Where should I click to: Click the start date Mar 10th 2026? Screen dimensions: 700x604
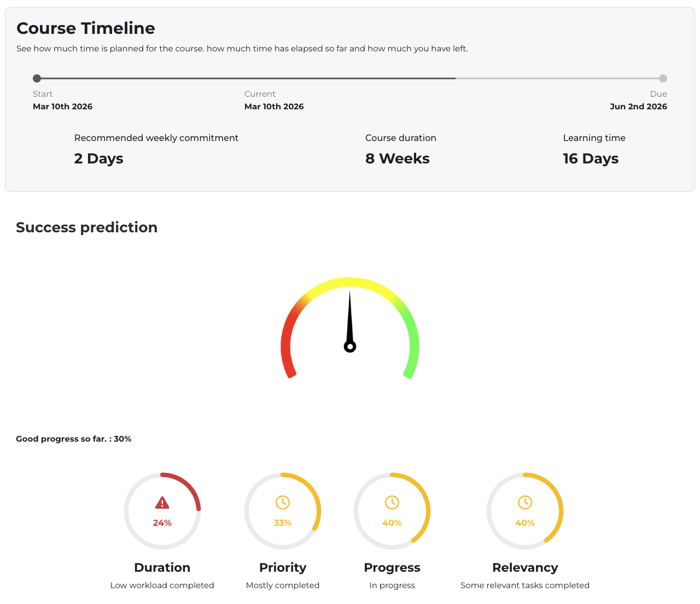62,106
